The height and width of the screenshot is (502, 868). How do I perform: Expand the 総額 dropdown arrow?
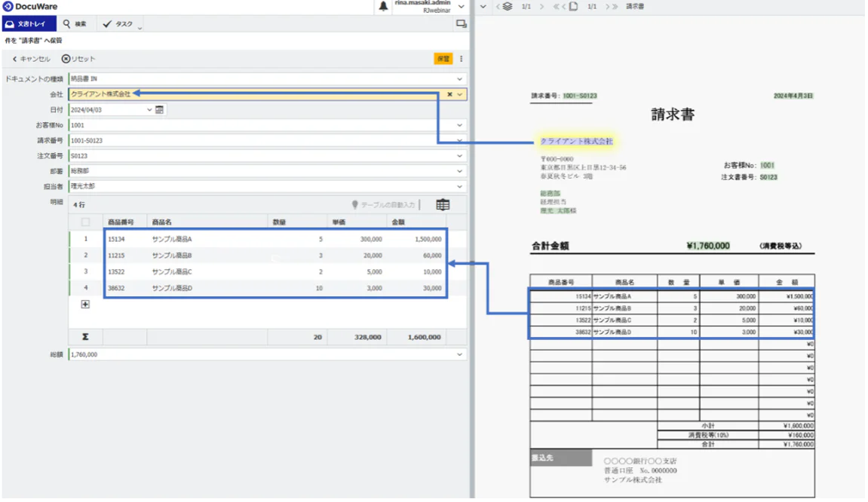click(459, 354)
